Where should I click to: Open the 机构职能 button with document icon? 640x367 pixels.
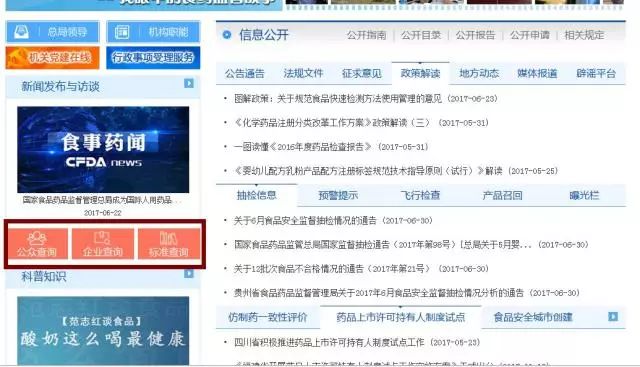[x=153, y=32]
